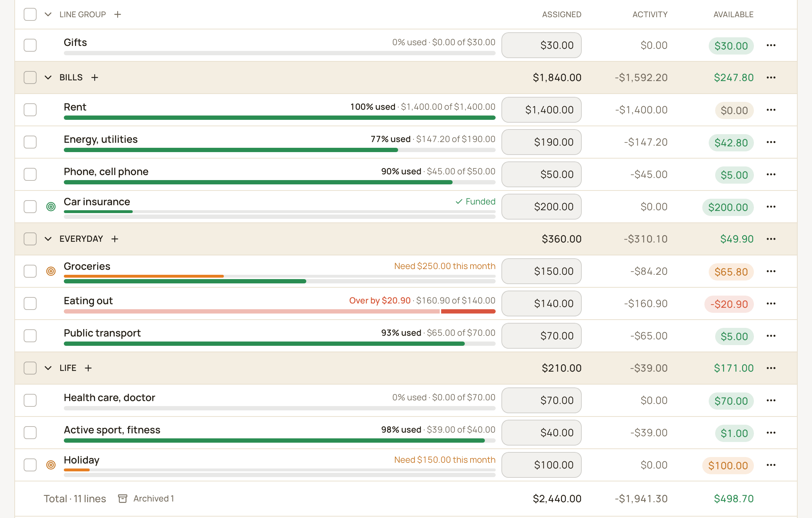The image size is (812, 518).
Task: Open the Bills group options menu
Action: [771, 77]
